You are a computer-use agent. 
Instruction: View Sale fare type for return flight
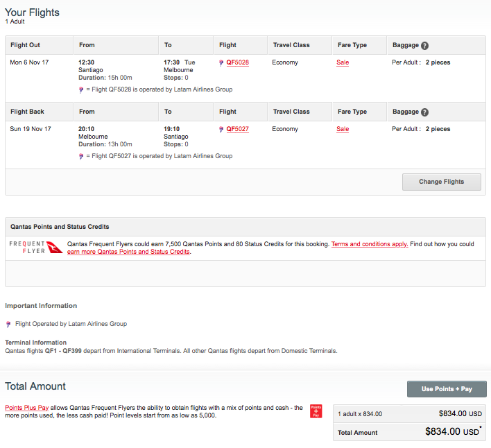(343, 129)
